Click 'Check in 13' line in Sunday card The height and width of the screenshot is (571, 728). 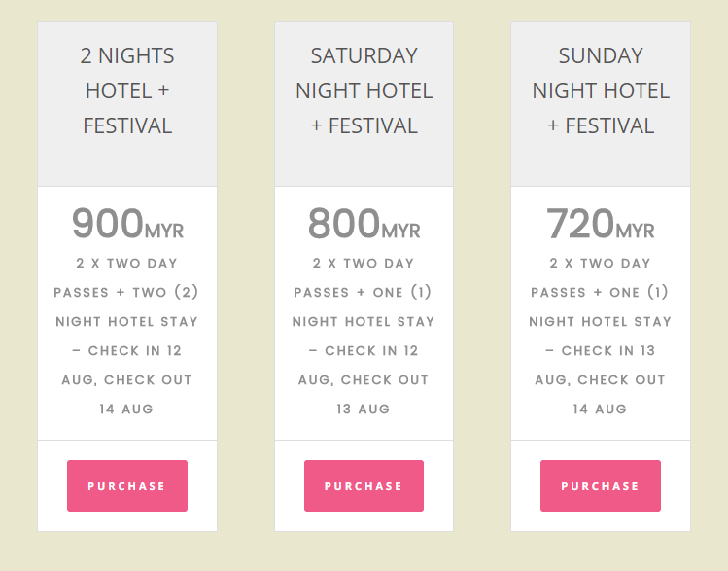point(601,351)
